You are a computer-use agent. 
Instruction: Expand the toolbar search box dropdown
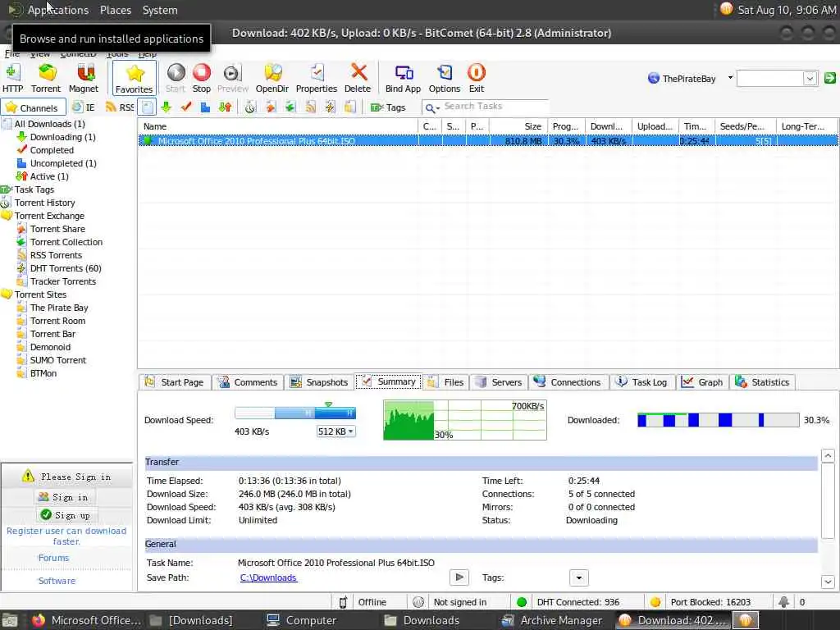click(x=810, y=78)
